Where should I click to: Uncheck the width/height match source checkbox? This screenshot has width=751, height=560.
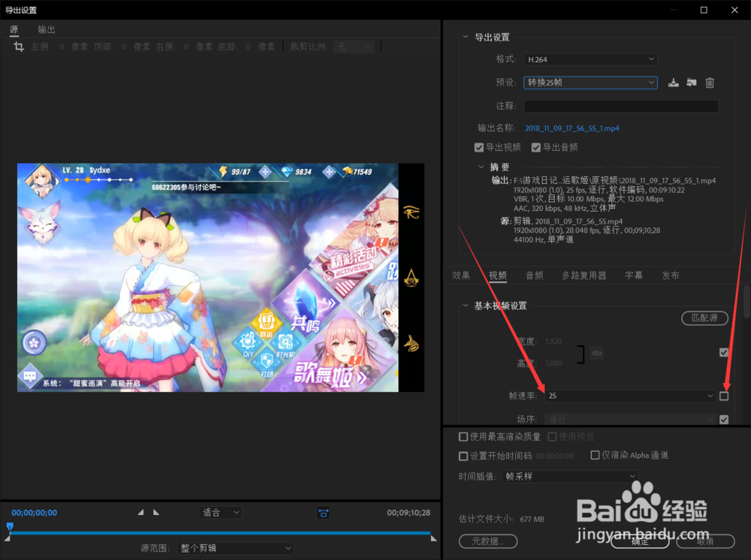pos(724,353)
